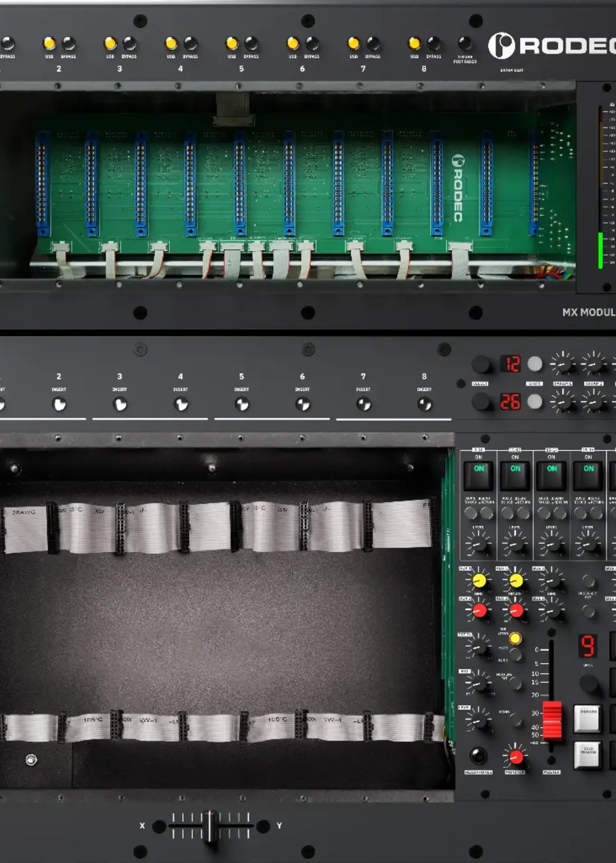Click the red master fader cap
The image size is (616, 863).
coord(552,721)
